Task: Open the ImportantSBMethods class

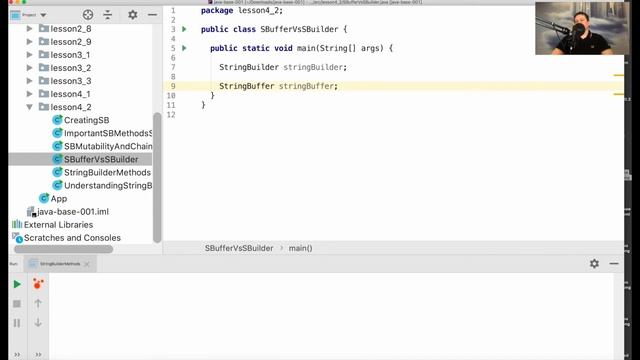Action: tap(108, 133)
